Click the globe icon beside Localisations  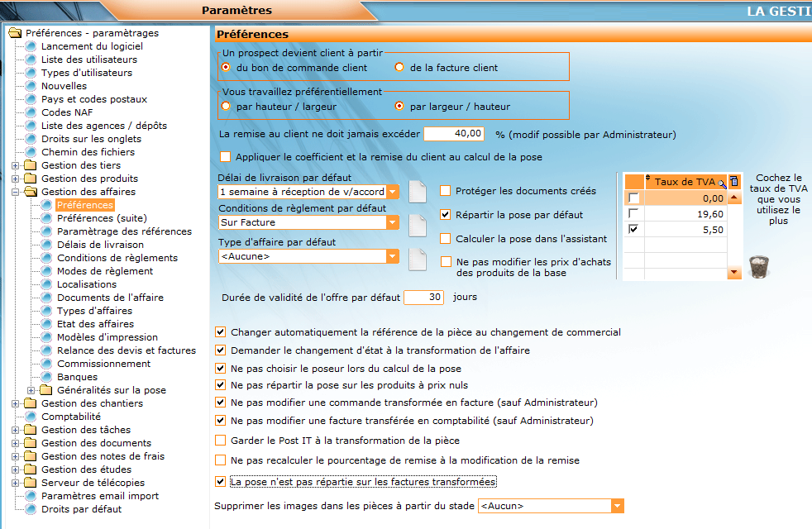pos(46,284)
